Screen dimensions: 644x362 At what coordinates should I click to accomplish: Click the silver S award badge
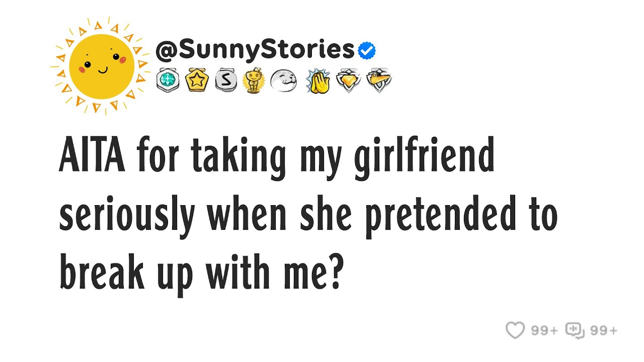pyautogui.click(x=226, y=80)
